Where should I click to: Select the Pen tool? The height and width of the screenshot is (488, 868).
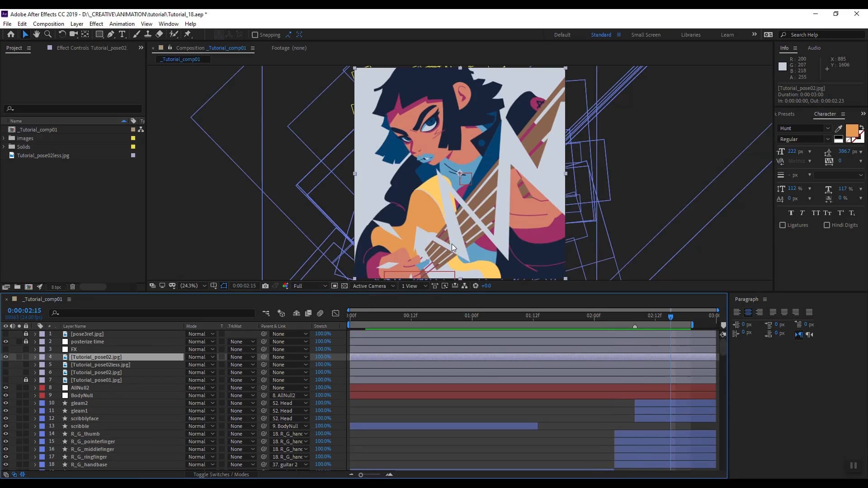[111, 34]
